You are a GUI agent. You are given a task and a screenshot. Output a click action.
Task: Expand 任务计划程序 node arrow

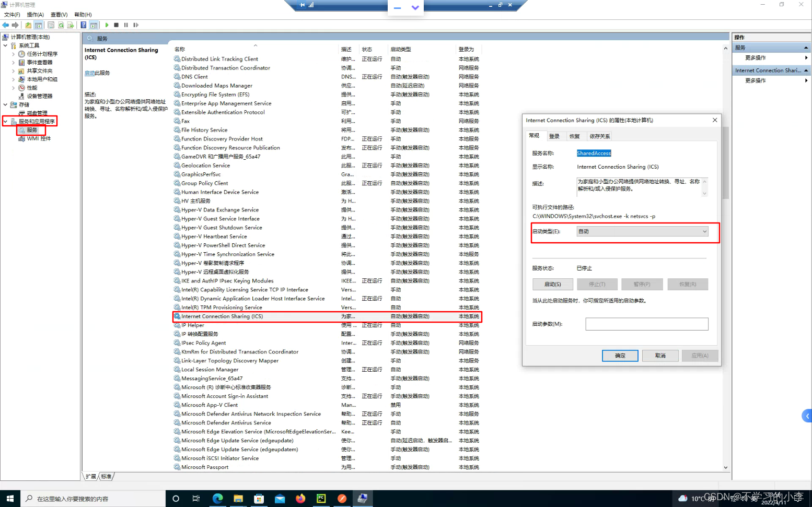point(14,54)
